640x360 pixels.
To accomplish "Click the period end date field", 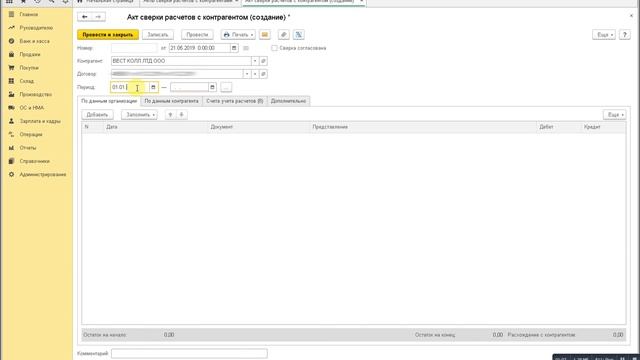I will coord(189,87).
